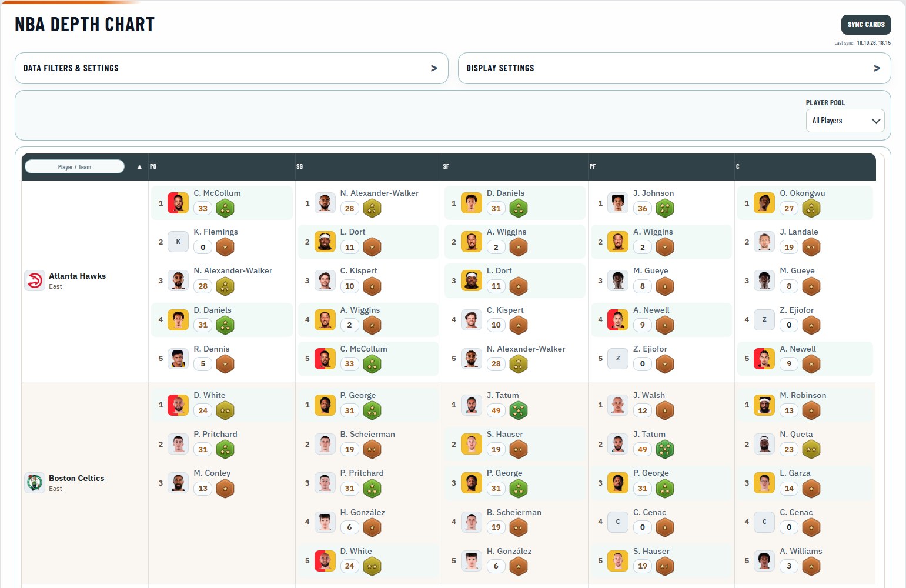
Task: Click N. Queta's rating value 23
Action: tap(789, 449)
